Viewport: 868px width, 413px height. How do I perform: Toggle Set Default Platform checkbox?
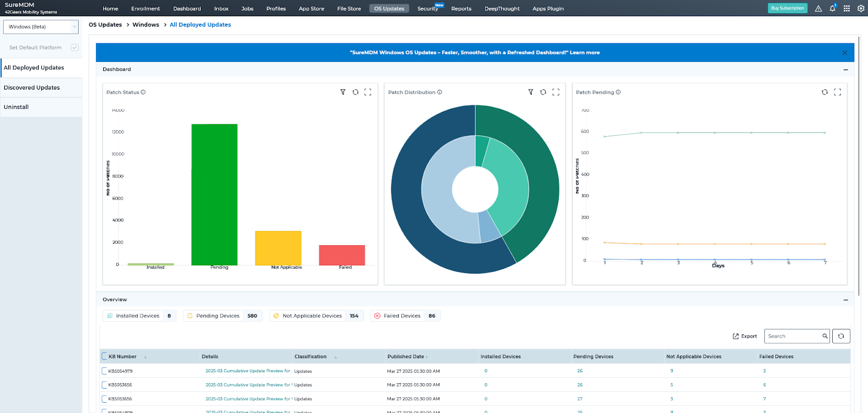75,48
